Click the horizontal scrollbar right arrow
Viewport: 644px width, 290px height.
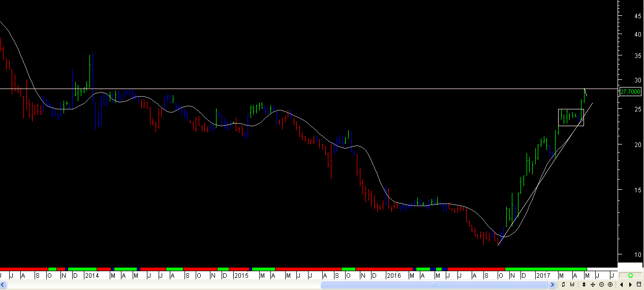coord(551,284)
